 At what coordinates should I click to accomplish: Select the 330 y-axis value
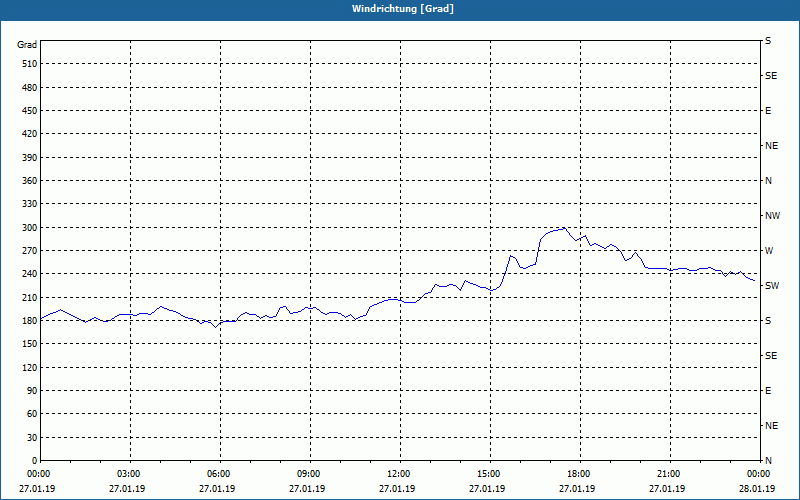[30, 204]
